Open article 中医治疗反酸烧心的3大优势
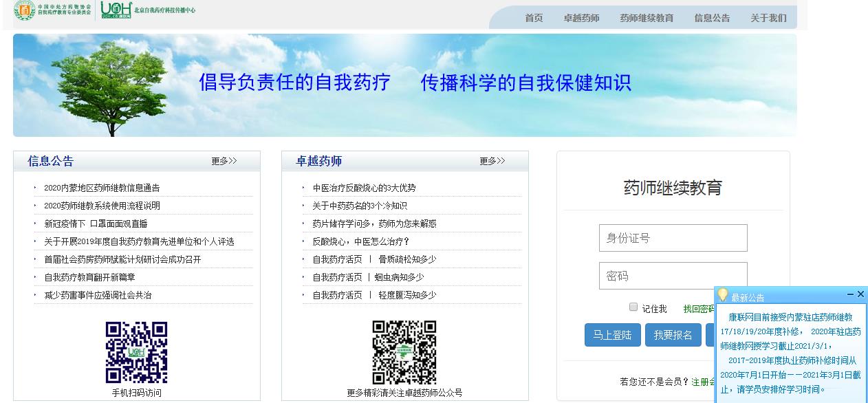This screenshot has height=403, width=868. point(364,188)
